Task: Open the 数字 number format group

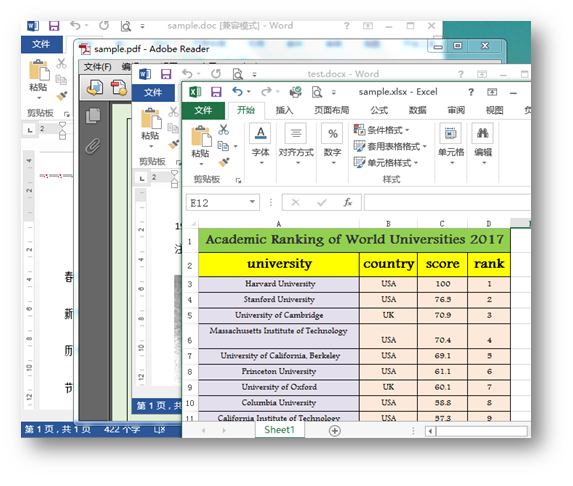Action: click(x=333, y=144)
